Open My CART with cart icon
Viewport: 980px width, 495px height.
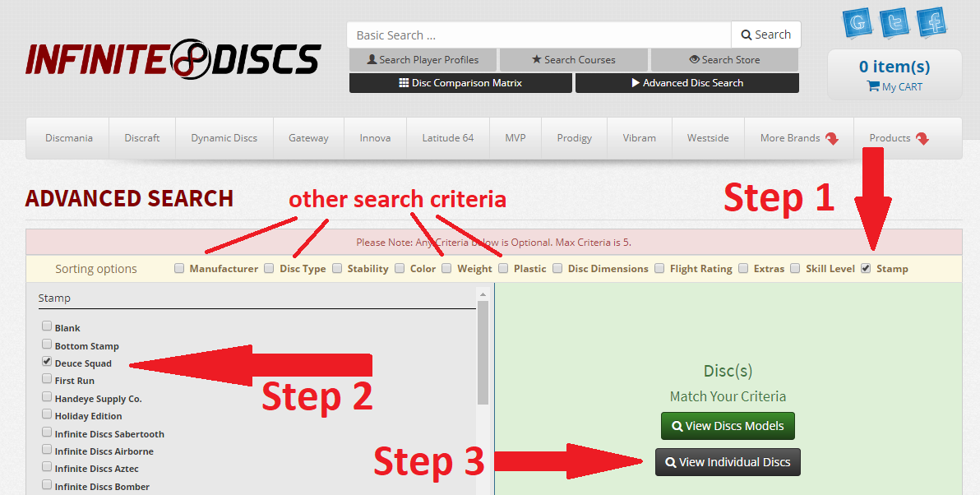point(894,87)
